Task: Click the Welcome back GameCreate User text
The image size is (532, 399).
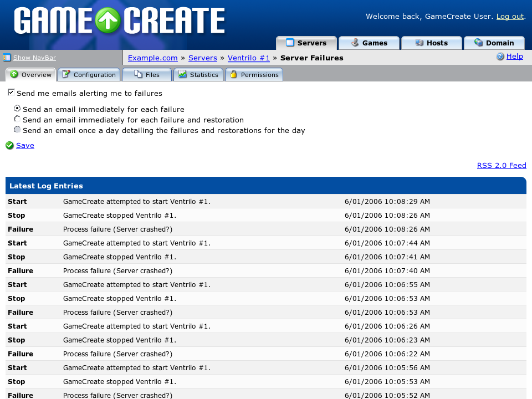Action: pyautogui.click(x=429, y=17)
